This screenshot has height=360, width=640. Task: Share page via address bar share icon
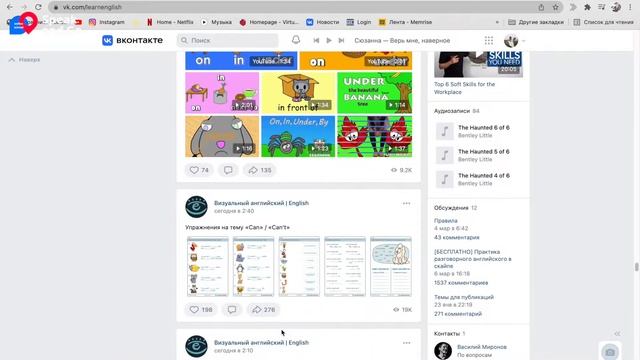pyautogui.click(x=541, y=7)
